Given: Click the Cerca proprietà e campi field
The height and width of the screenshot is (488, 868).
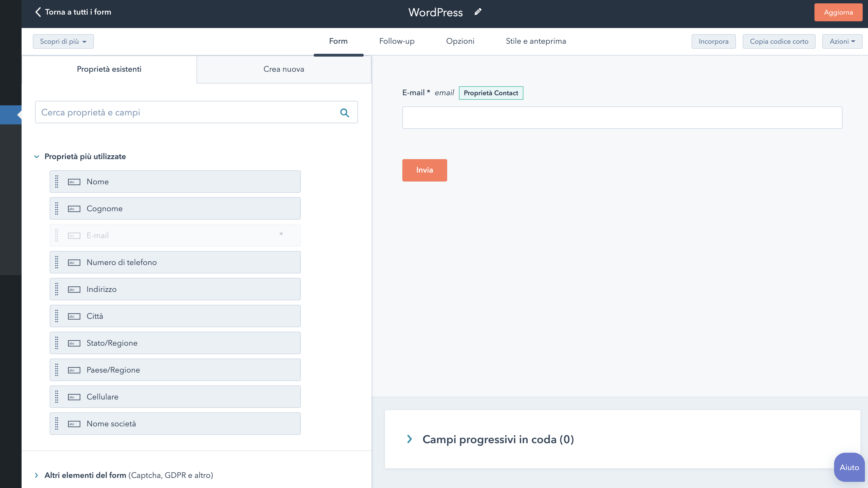Looking at the screenshot, I should [x=196, y=112].
